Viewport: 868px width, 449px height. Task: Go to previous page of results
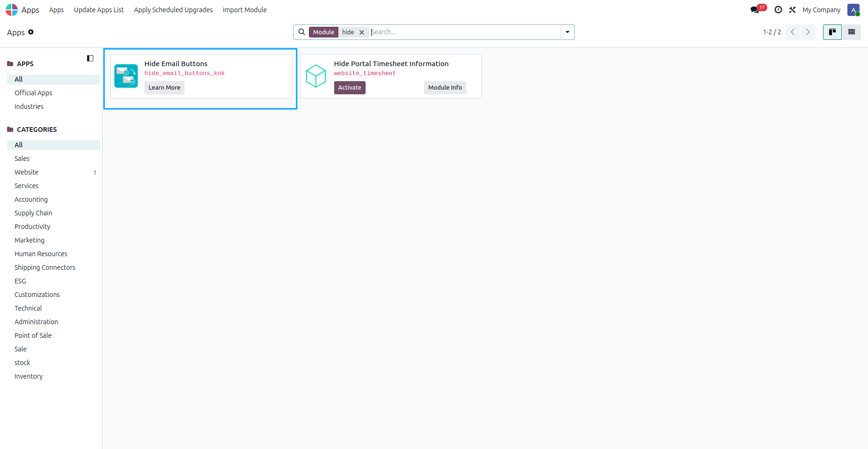[x=793, y=32]
